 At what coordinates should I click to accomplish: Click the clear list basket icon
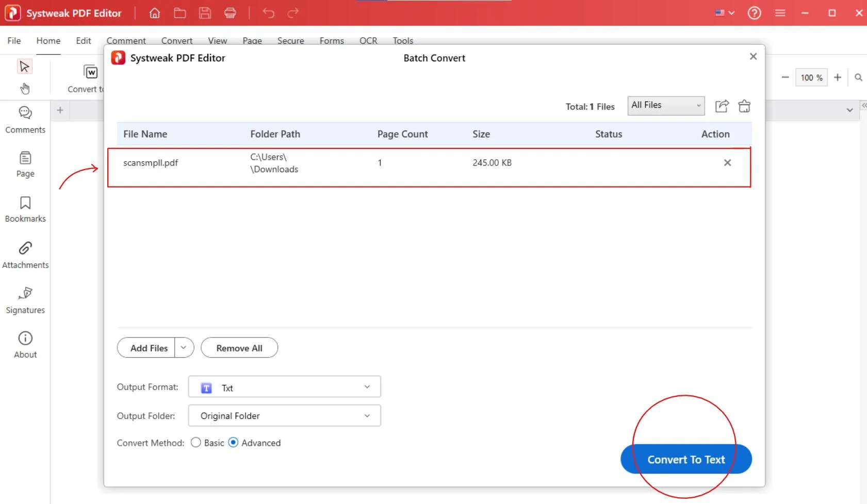point(744,106)
